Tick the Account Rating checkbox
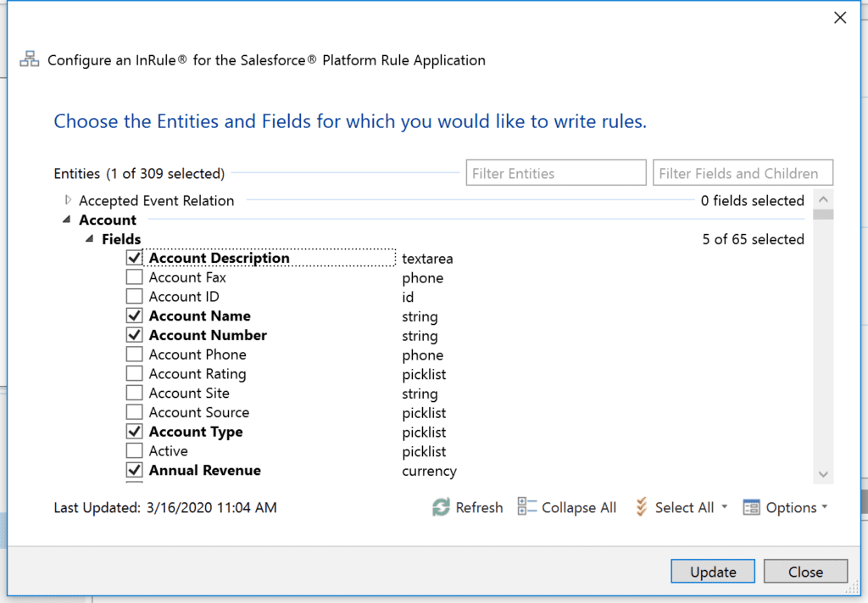 (134, 374)
